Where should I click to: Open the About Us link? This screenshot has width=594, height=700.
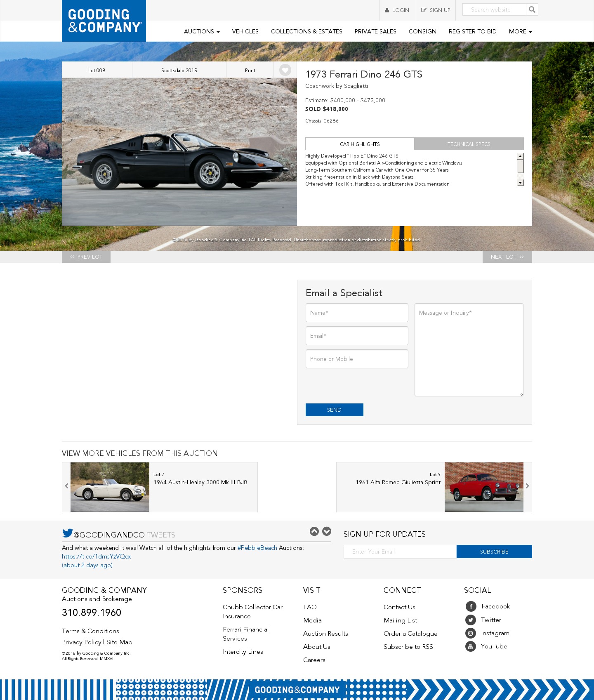pyautogui.click(x=317, y=647)
